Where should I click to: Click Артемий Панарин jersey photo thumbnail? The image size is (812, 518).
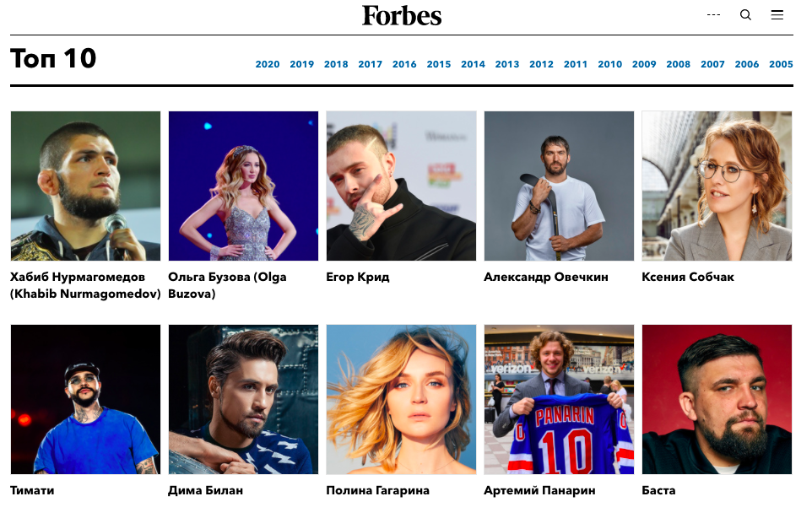point(560,400)
